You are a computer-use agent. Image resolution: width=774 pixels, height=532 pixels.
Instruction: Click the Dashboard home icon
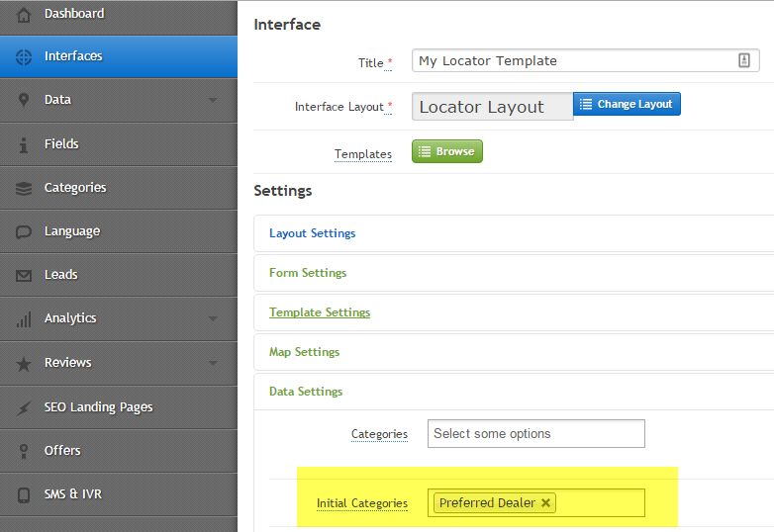coord(23,15)
